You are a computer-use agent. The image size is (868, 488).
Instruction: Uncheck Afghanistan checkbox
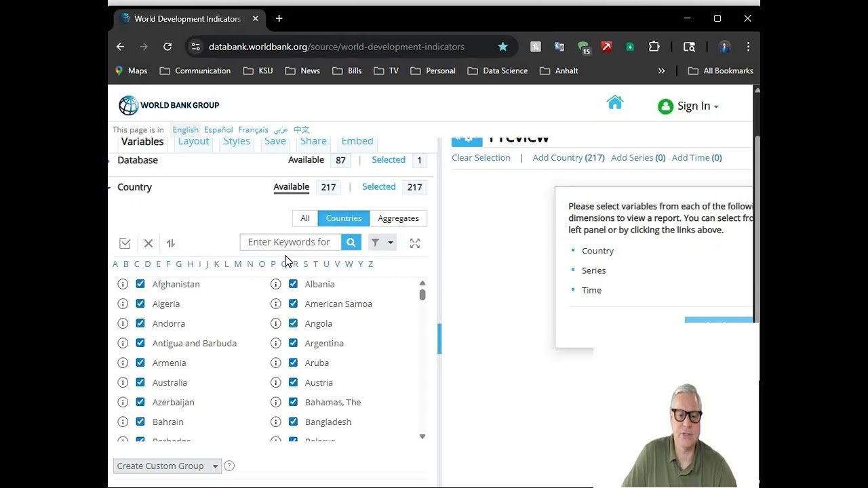tap(140, 284)
